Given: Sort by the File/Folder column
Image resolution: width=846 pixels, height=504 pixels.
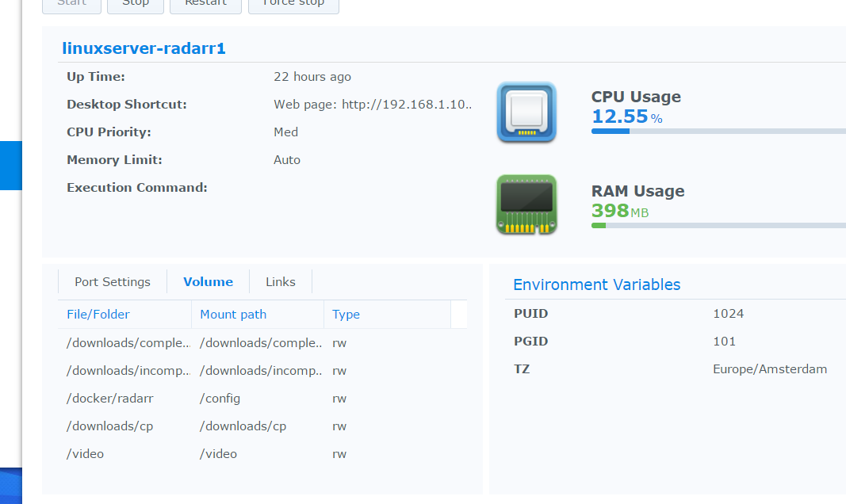Looking at the screenshot, I should point(98,315).
